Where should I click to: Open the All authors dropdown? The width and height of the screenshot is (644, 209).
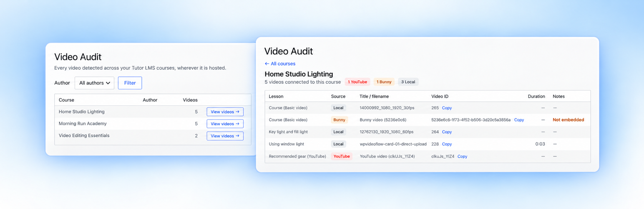click(x=94, y=83)
